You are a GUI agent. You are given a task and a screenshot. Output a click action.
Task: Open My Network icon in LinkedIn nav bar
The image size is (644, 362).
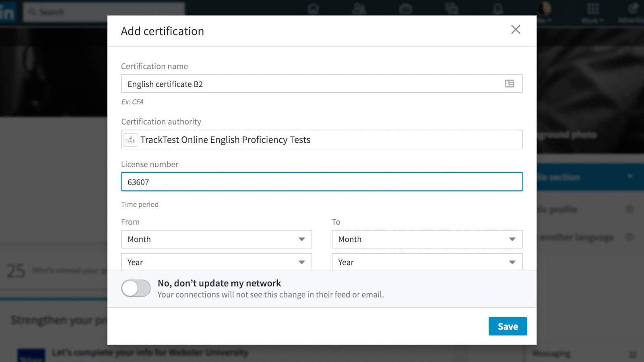[x=359, y=9]
